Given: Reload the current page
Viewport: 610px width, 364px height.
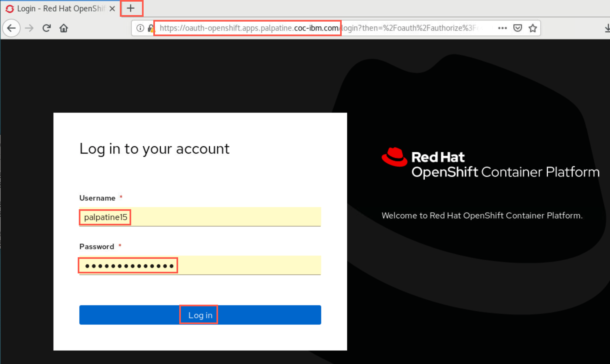Looking at the screenshot, I should click(46, 28).
